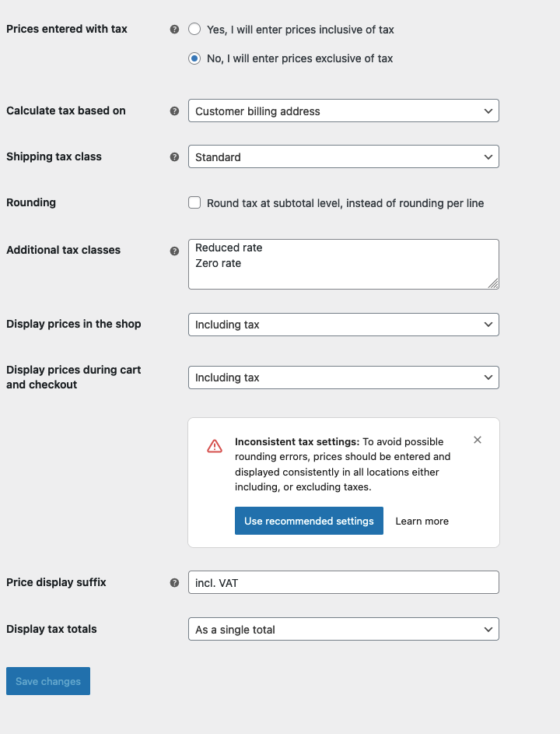
Task: Click help icon next to Calculate tax based on
Action: [174, 111]
